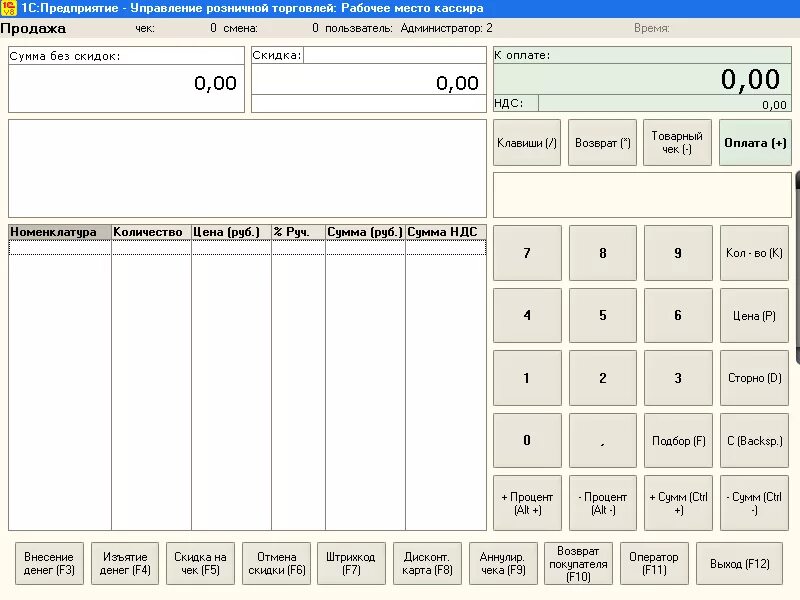Viewport: 800px width, 600px height.
Task: Click the Цена (руб.) column header
Action: pyautogui.click(x=231, y=232)
